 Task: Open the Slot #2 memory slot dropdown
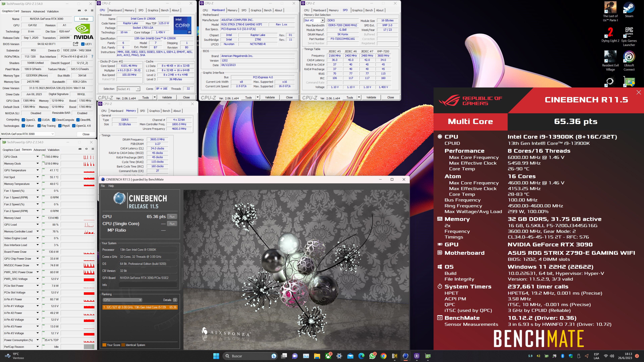pyautogui.click(x=314, y=20)
